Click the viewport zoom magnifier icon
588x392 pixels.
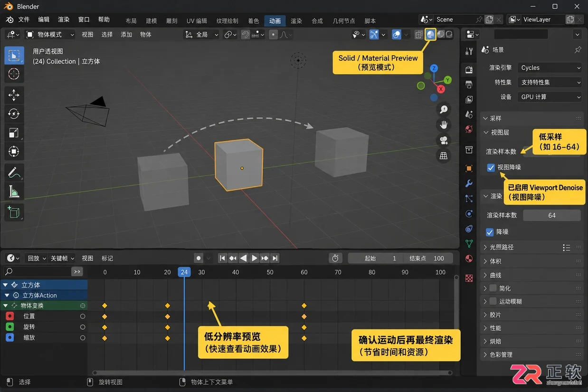tap(444, 110)
